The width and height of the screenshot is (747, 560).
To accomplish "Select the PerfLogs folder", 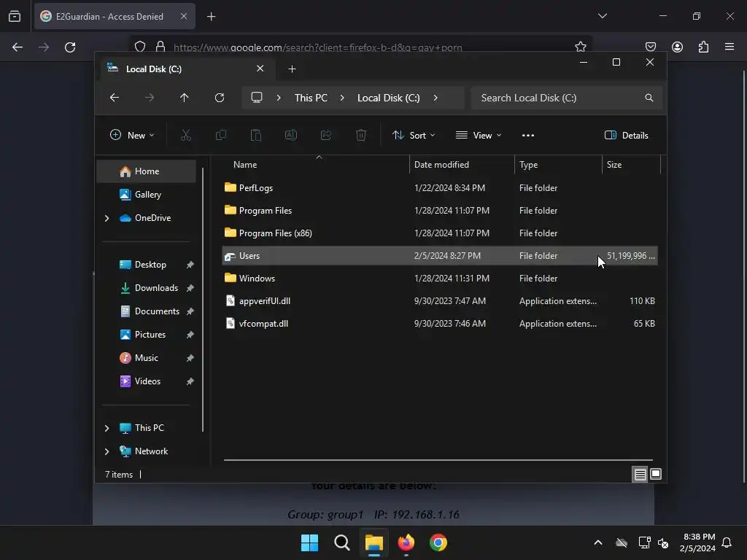I will coord(440,187).
